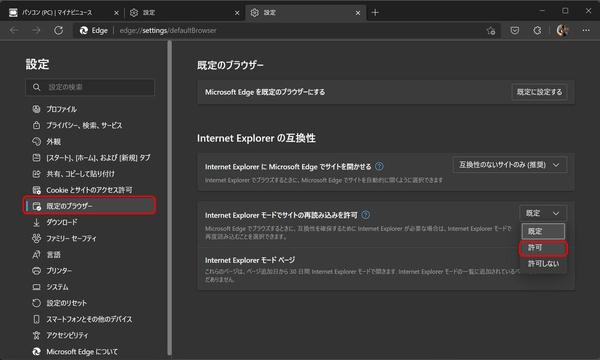Viewport: 600px width, 360px height.
Task: Close the active 設定 tab
Action: pos(358,13)
